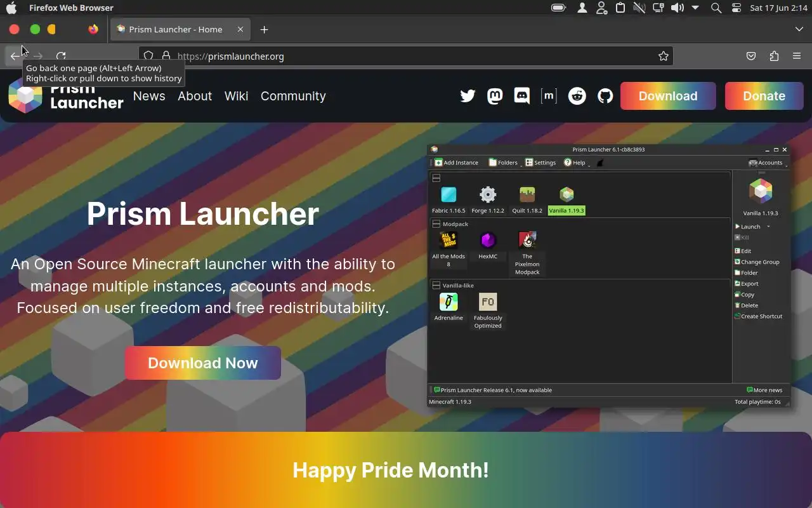Image resolution: width=812 pixels, height=508 pixels.
Task: Go to the About page
Action: tap(195, 96)
